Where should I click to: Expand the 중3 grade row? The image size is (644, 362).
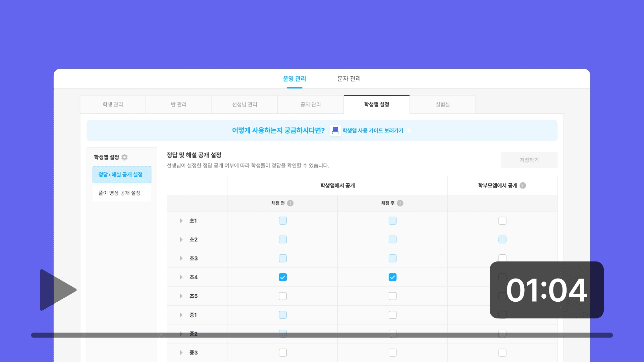[181, 353]
